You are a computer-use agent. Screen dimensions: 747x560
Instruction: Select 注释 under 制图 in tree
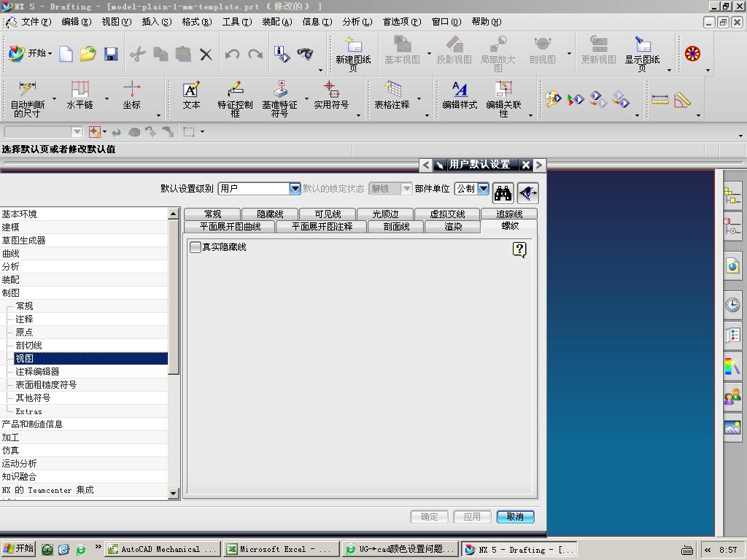click(x=24, y=319)
